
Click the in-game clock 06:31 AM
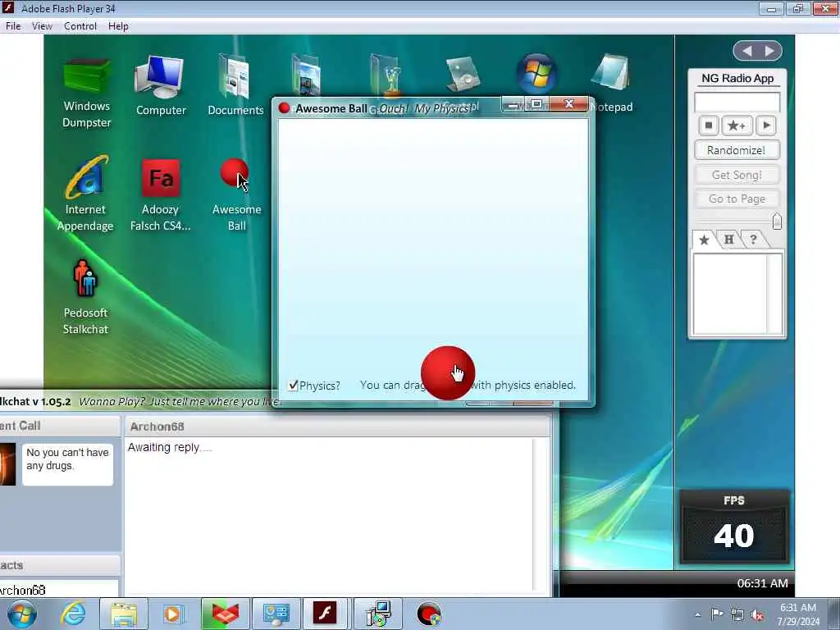762,583
